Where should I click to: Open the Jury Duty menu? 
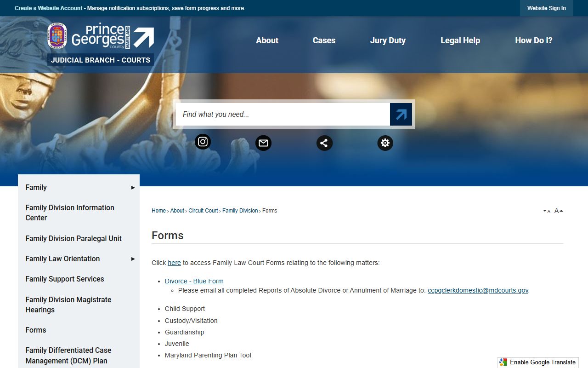point(388,40)
